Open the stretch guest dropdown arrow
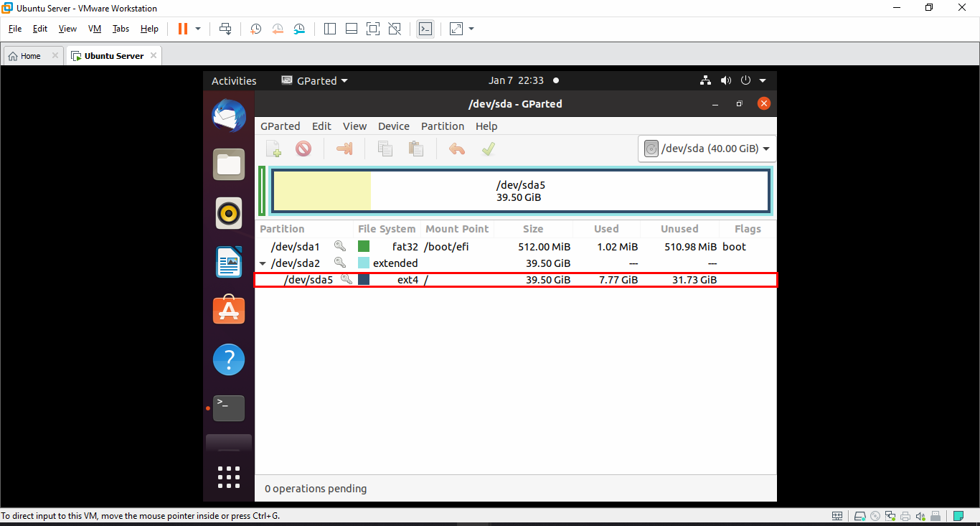Image resolution: width=980 pixels, height=526 pixels. point(471,29)
